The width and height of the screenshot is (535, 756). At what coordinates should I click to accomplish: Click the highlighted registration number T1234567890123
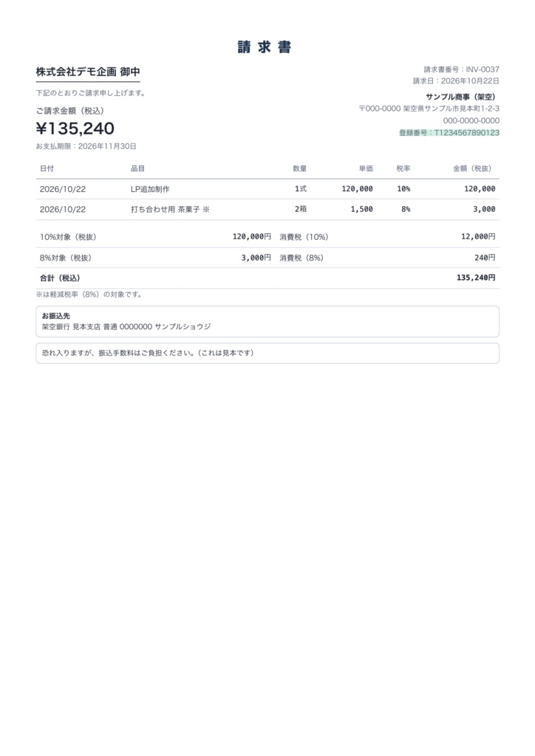pos(466,133)
